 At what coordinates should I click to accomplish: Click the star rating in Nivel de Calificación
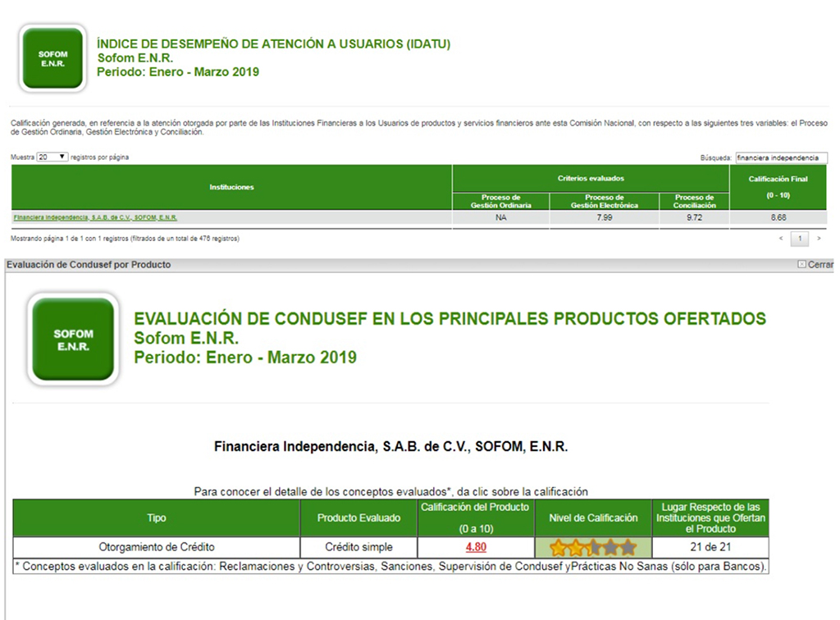(593, 548)
